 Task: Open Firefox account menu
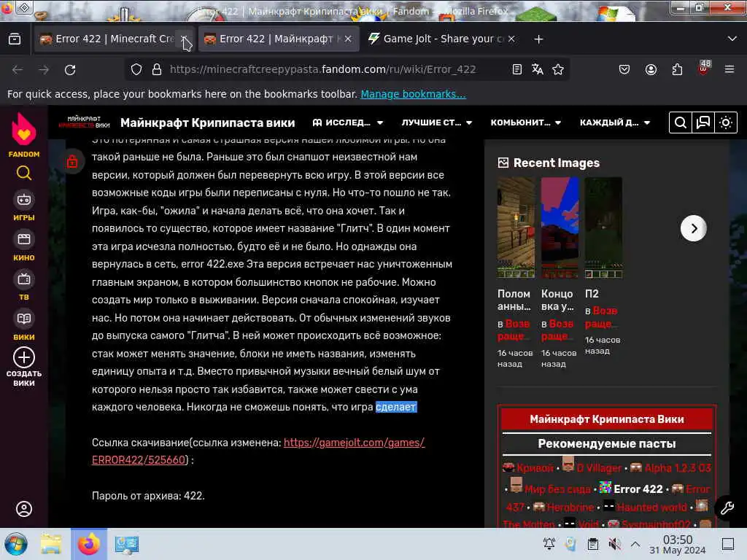tap(651, 69)
